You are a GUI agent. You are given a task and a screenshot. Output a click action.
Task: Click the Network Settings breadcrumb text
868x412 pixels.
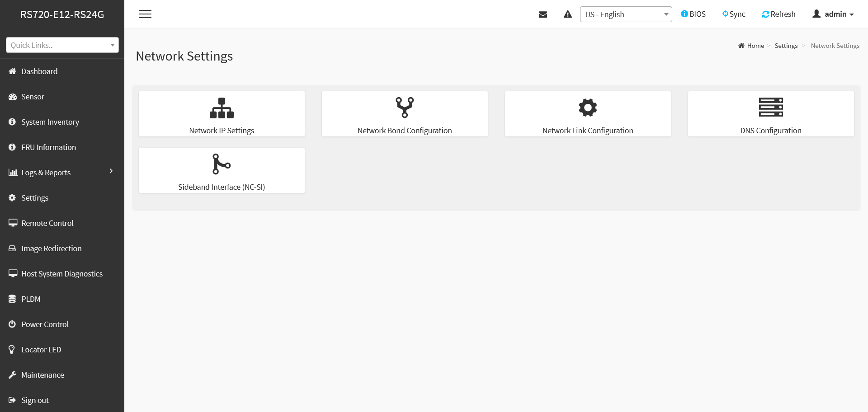click(835, 46)
